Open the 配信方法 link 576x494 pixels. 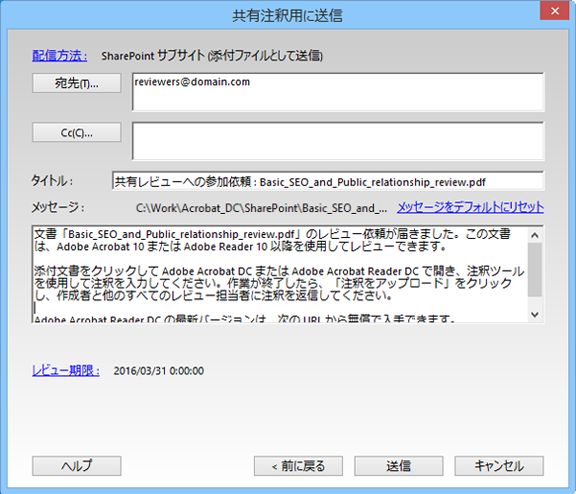point(60,55)
